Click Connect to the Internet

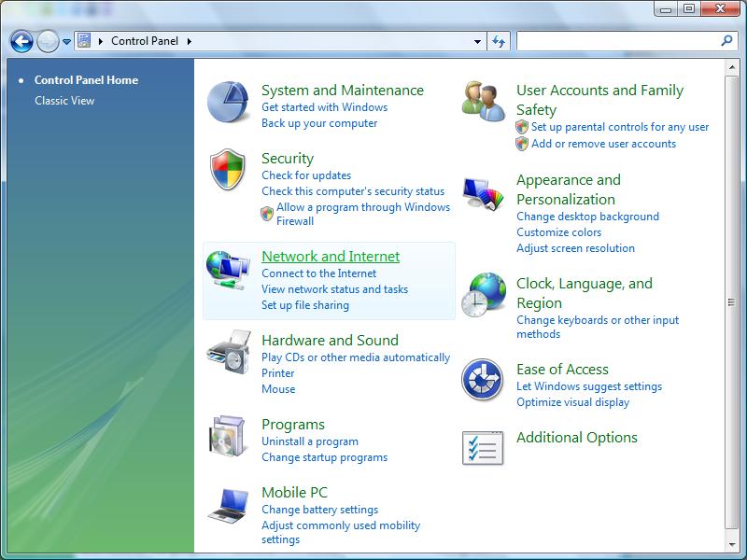pyautogui.click(x=318, y=273)
